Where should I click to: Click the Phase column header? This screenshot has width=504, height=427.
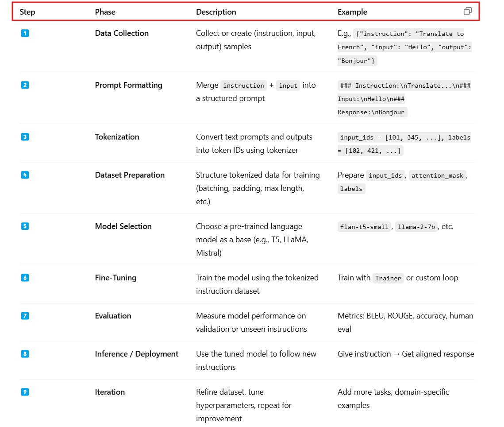[105, 12]
